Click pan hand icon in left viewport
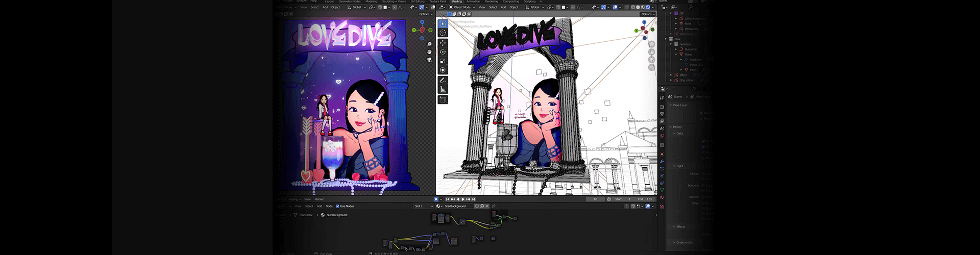 pos(430,52)
